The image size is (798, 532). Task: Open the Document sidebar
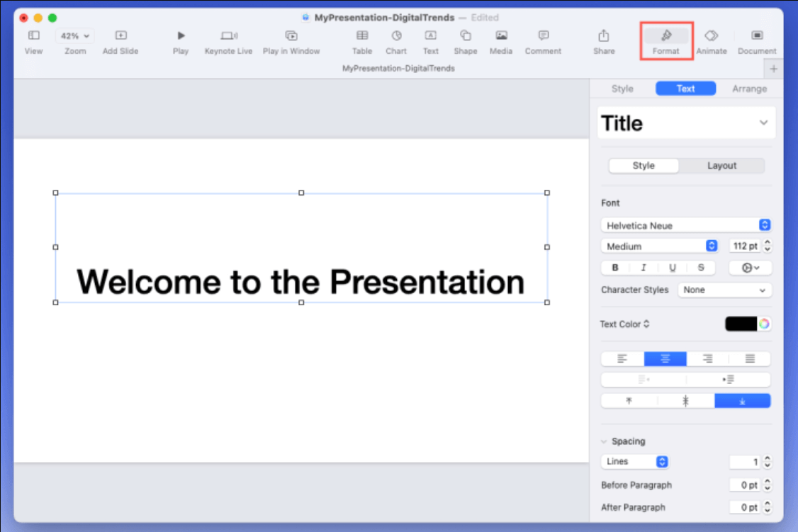pos(756,40)
